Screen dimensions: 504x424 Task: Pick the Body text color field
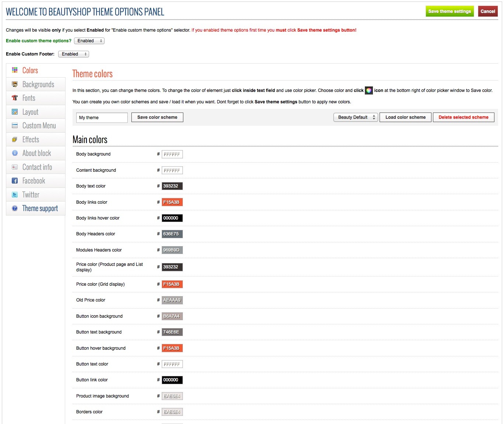point(172,186)
